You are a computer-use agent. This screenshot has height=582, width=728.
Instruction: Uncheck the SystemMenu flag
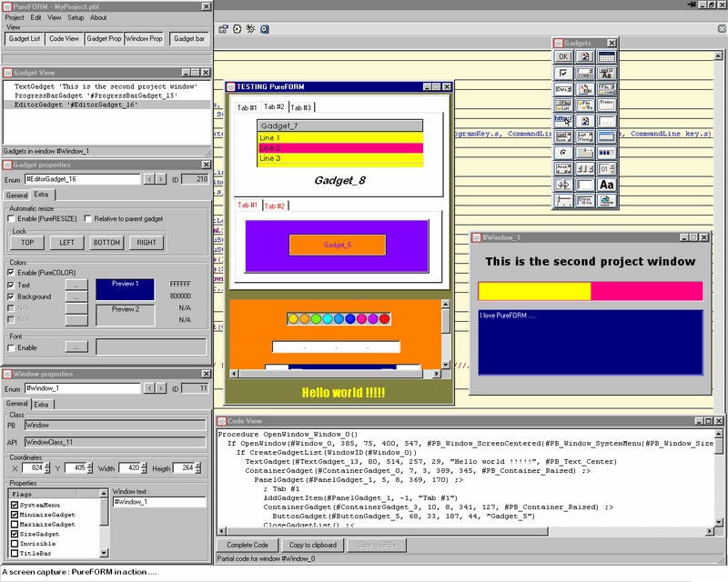pos(15,505)
